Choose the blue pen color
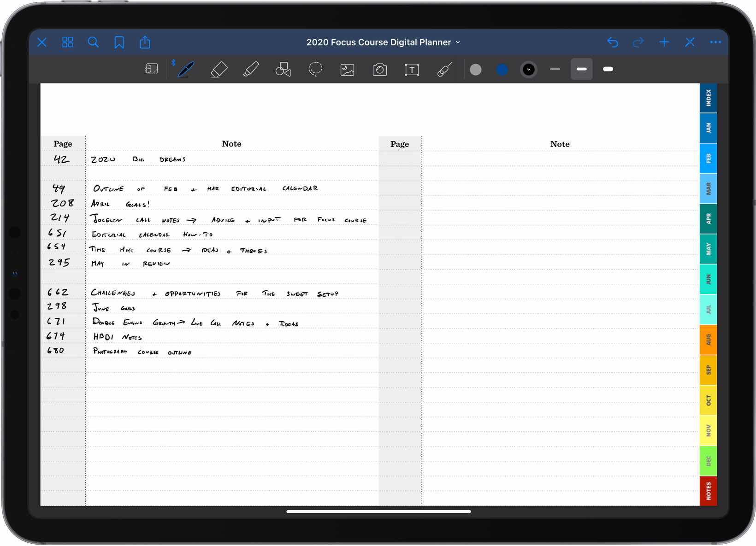 click(x=502, y=70)
